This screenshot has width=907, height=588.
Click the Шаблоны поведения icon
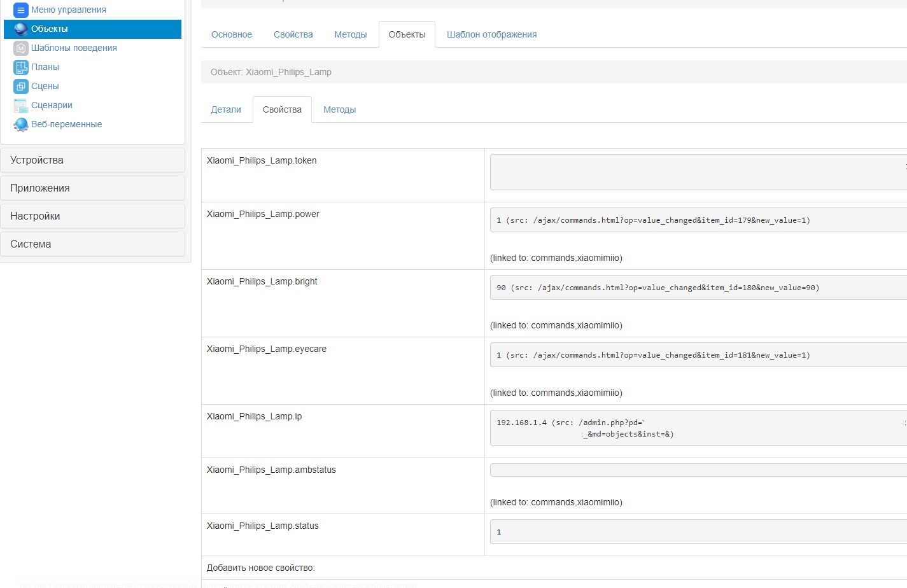click(20, 48)
